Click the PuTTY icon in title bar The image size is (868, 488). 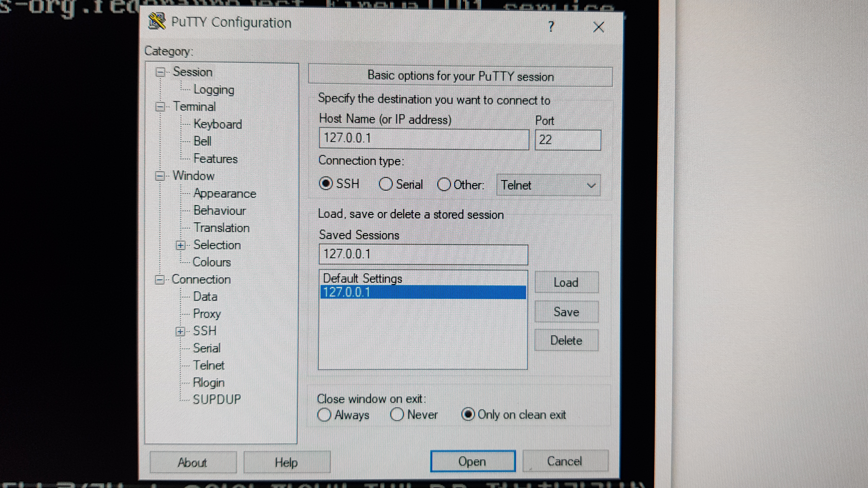[x=157, y=22]
